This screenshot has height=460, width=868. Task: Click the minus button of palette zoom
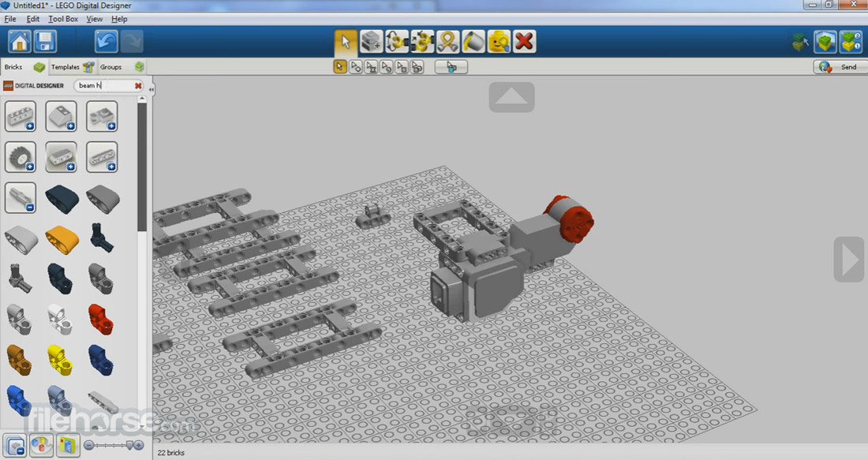point(88,445)
